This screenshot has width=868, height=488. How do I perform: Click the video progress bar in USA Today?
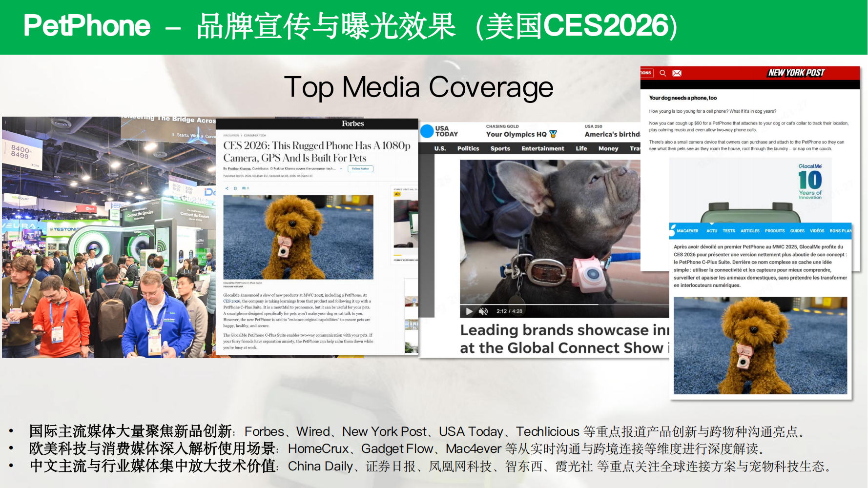pos(564,304)
